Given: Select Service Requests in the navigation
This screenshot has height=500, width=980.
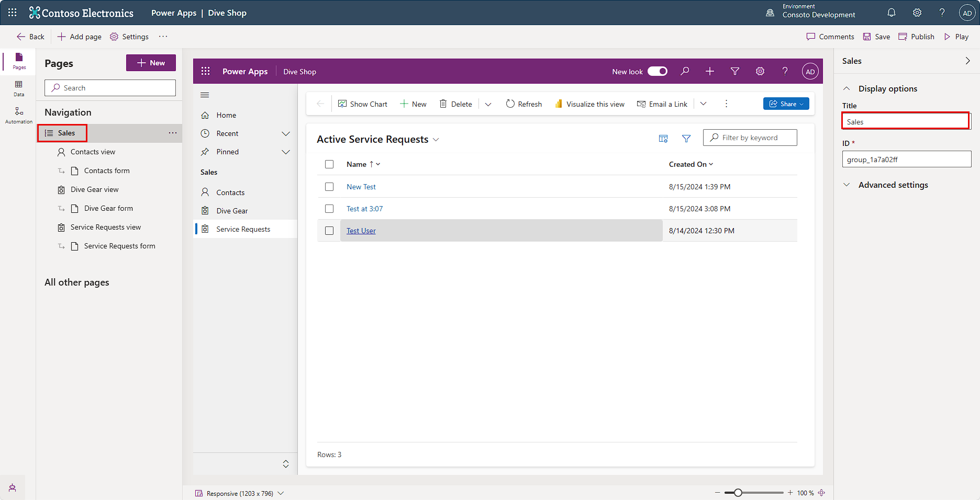Looking at the screenshot, I should click(243, 229).
